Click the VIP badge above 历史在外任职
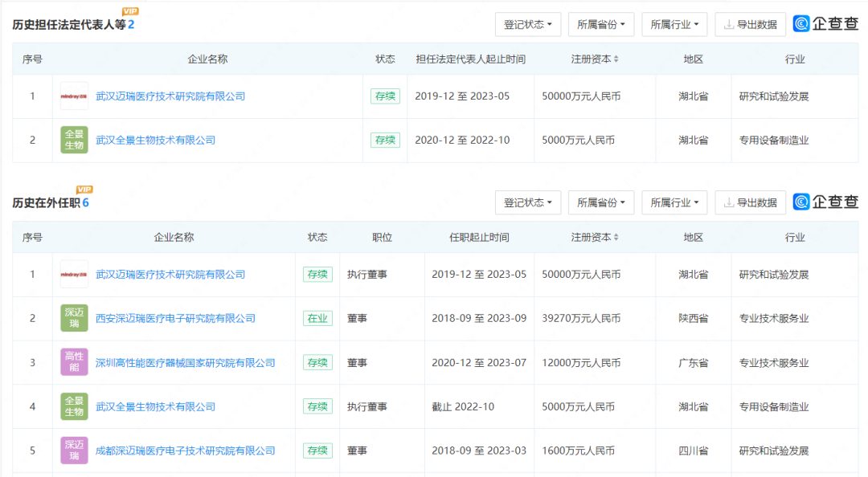This screenshot has height=477, width=868. tap(84, 190)
